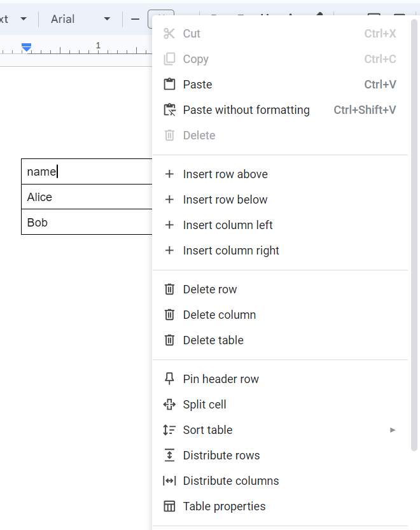This screenshot has width=420, height=530.
Task: Click the Delete table trash icon
Action: click(169, 340)
